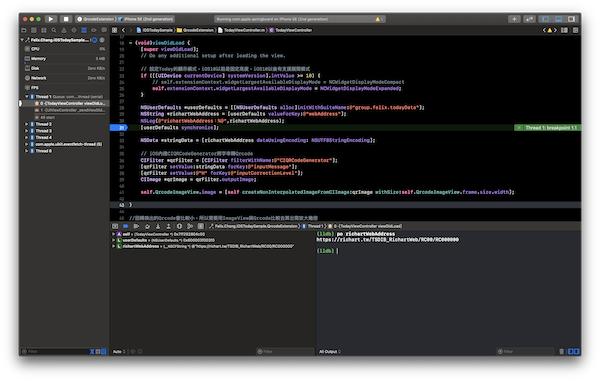Open the symbol navigator icon

click(x=44, y=30)
